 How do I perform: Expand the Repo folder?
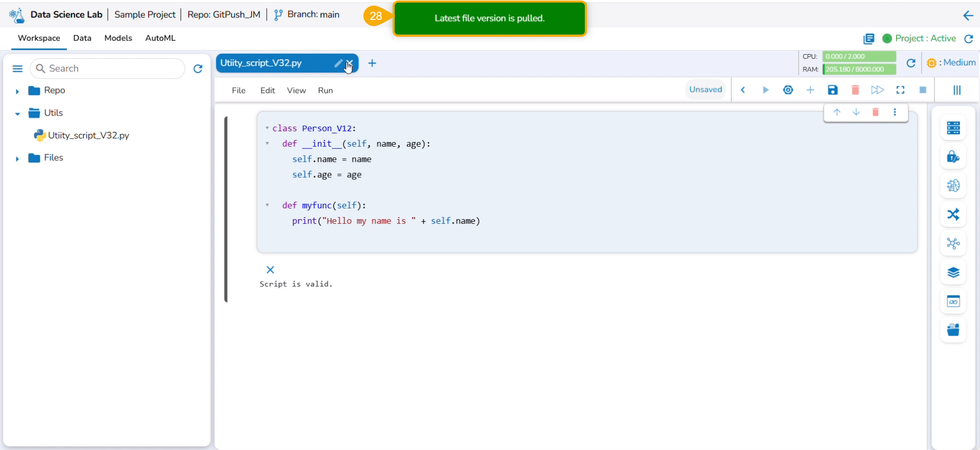[17, 91]
